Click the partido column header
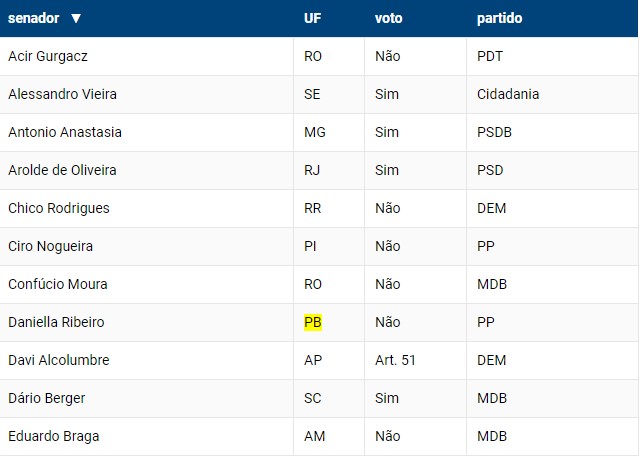Screen dimensions: 642x456 tap(500, 18)
